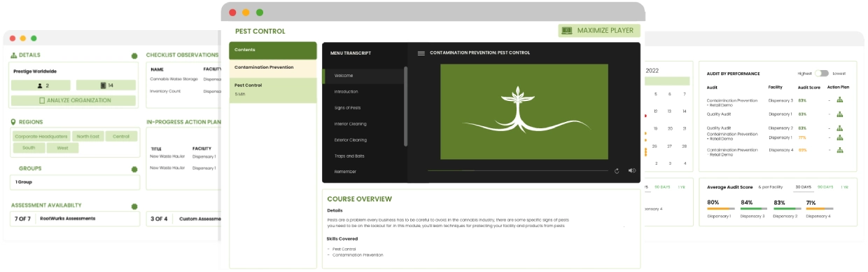Click the course player progress bar
The image size is (868, 272).
[x=518, y=170]
